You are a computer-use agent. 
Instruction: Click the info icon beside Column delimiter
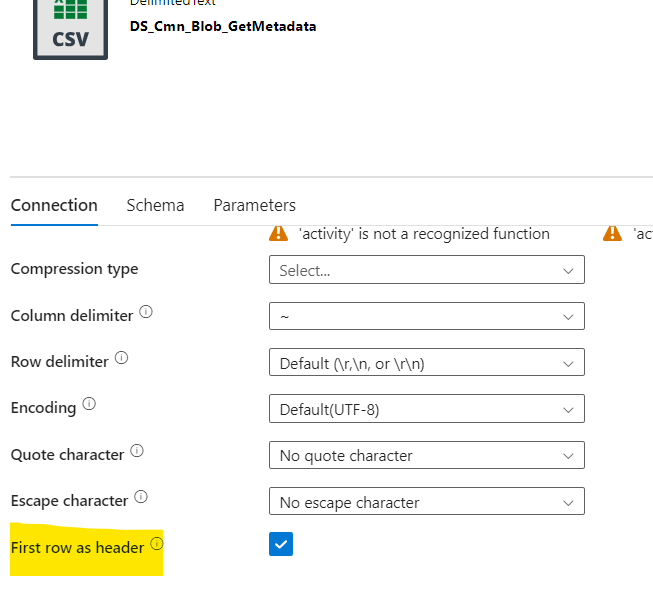146,313
